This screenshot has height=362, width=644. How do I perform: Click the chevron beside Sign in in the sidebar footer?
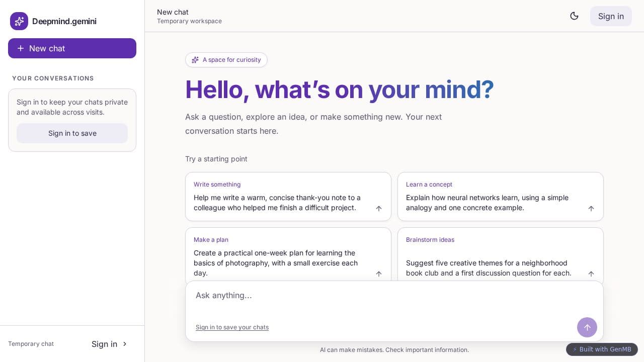pos(125,344)
